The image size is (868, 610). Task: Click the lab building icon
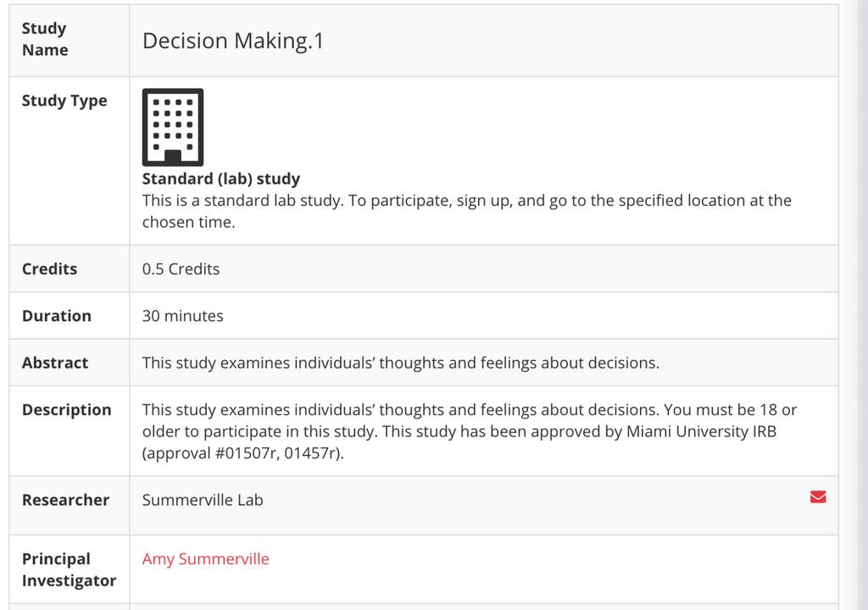pyautogui.click(x=173, y=127)
